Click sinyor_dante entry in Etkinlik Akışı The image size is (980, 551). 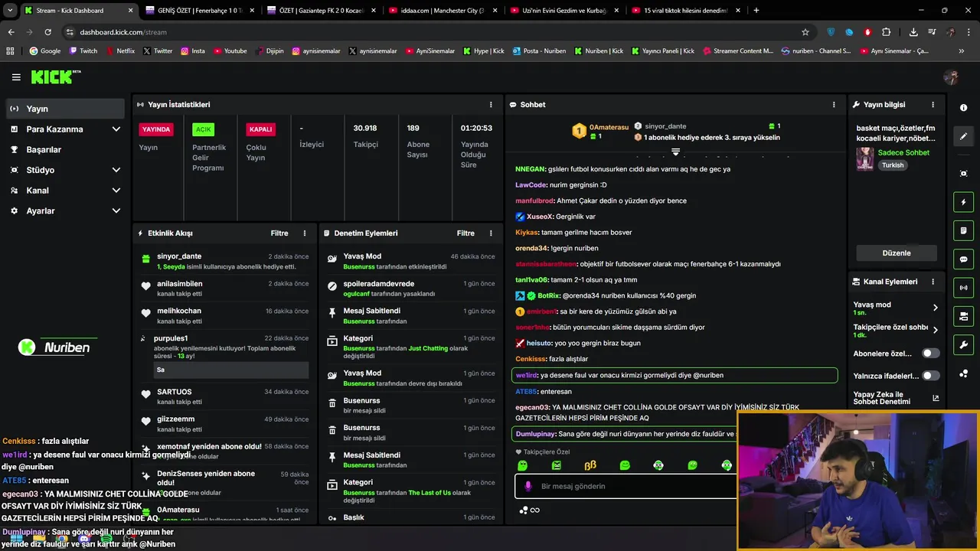point(224,261)
